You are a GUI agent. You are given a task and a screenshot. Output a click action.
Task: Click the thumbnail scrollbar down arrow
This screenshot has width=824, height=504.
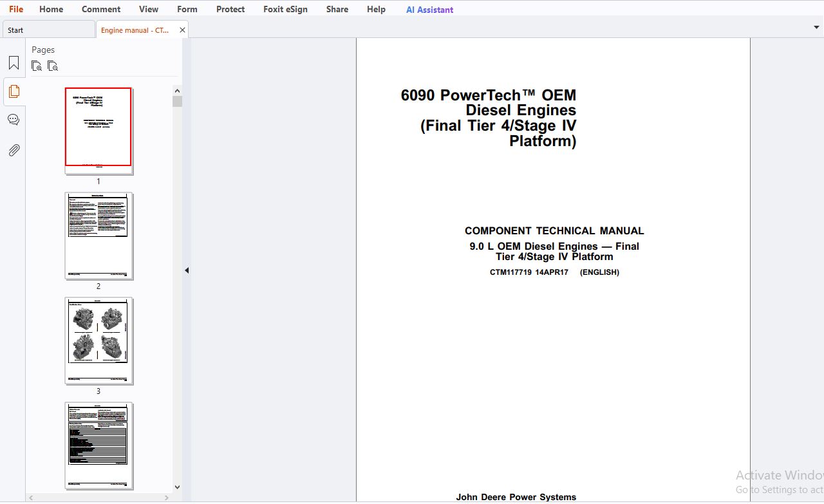(177, 487)
